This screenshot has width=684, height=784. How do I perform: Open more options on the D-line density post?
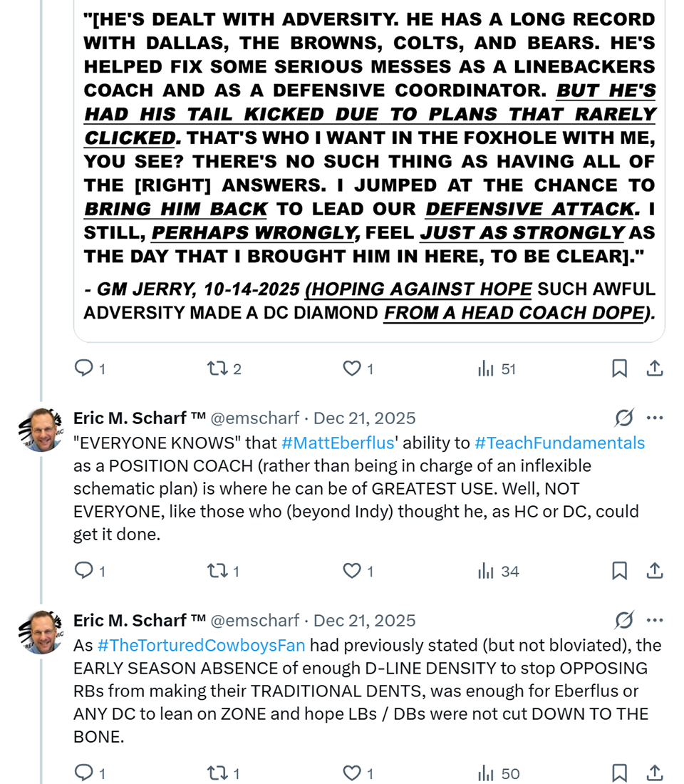[x=655, y=620]
